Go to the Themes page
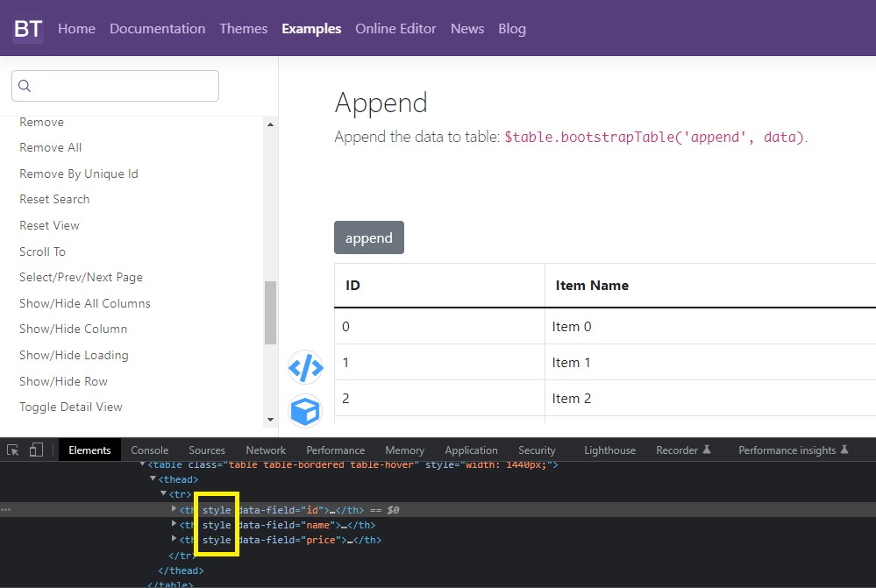The image size is (876, 588). [244, 28]
